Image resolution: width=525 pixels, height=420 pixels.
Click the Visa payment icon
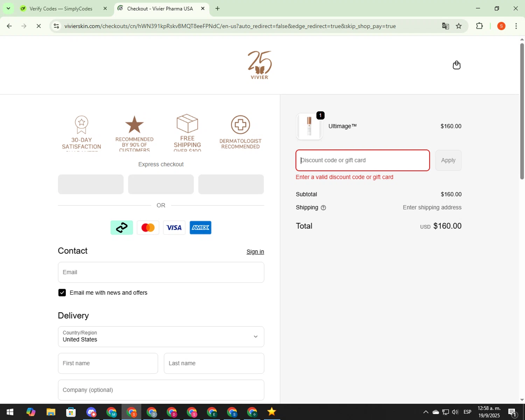pyautogui.click(x=174, y=227)
